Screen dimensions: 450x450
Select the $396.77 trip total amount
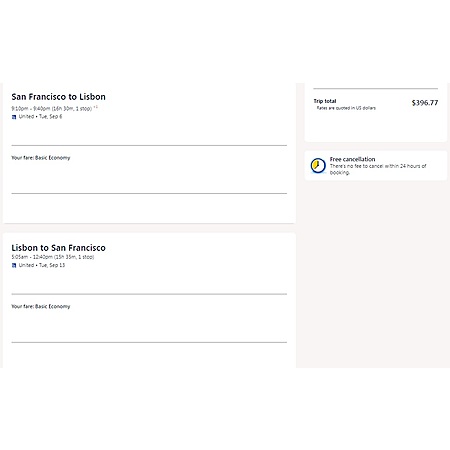pyautogui.click(x=425, y=103)
